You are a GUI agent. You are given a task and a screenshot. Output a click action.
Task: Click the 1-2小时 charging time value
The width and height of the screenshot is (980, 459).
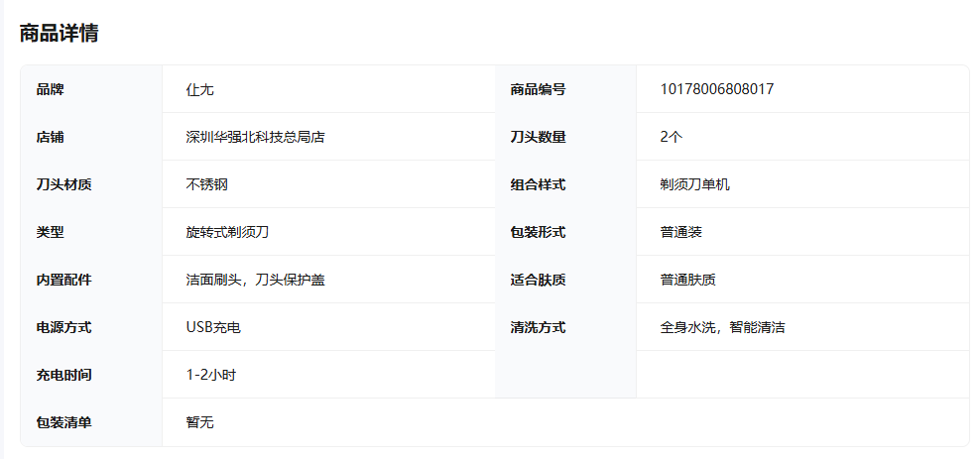coord(210,375)
